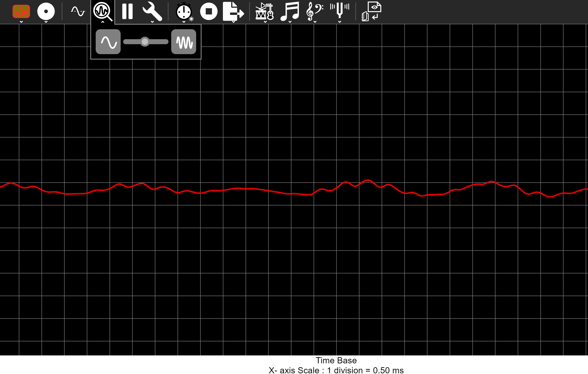Viewport: 588px width, 374px height.
Task: Collapse the frequency zoom magnifier palette
Action: (x=102, y=11)
